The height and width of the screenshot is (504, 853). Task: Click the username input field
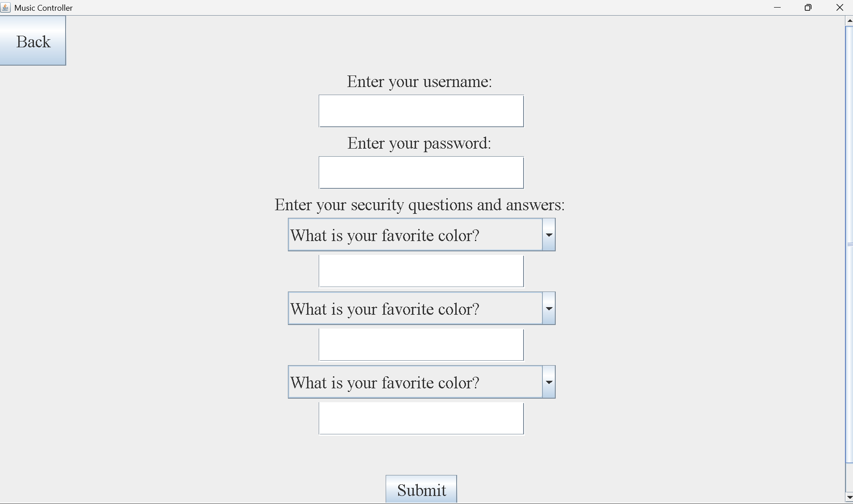coord(421,111)
